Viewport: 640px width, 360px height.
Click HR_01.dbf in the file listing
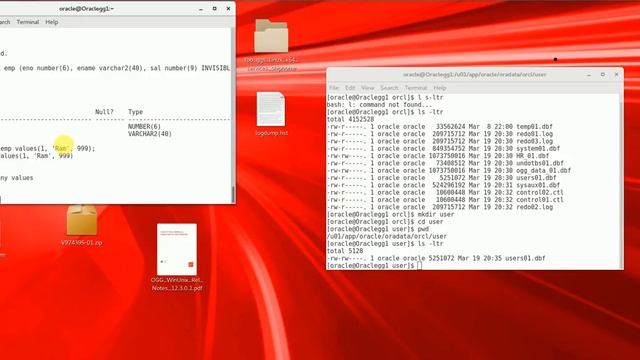click(x=532, y=156)
